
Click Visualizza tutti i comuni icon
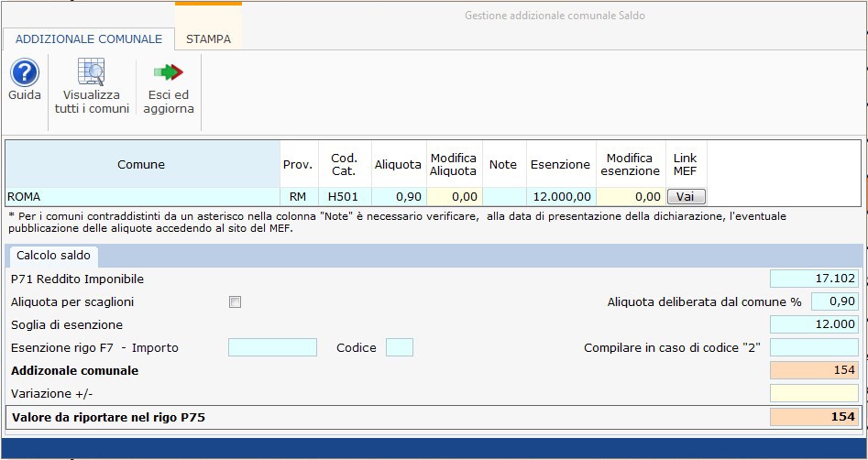[92, 73]
